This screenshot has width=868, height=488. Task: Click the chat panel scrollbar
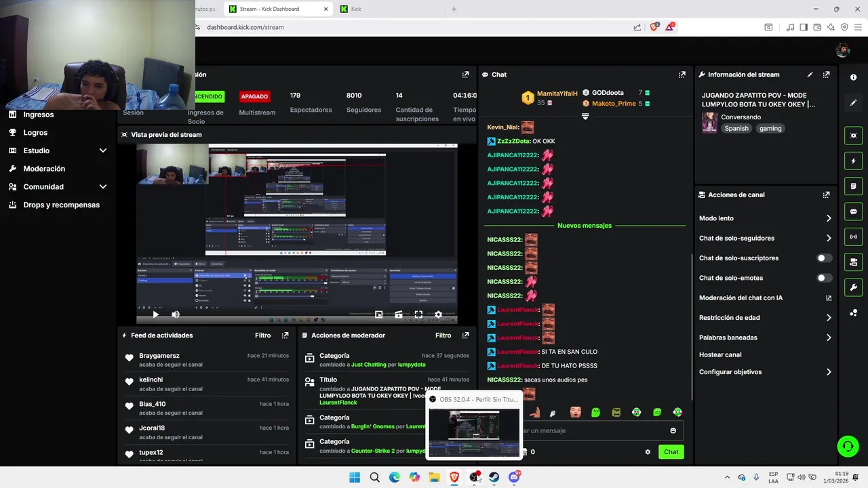coord(691,325)
